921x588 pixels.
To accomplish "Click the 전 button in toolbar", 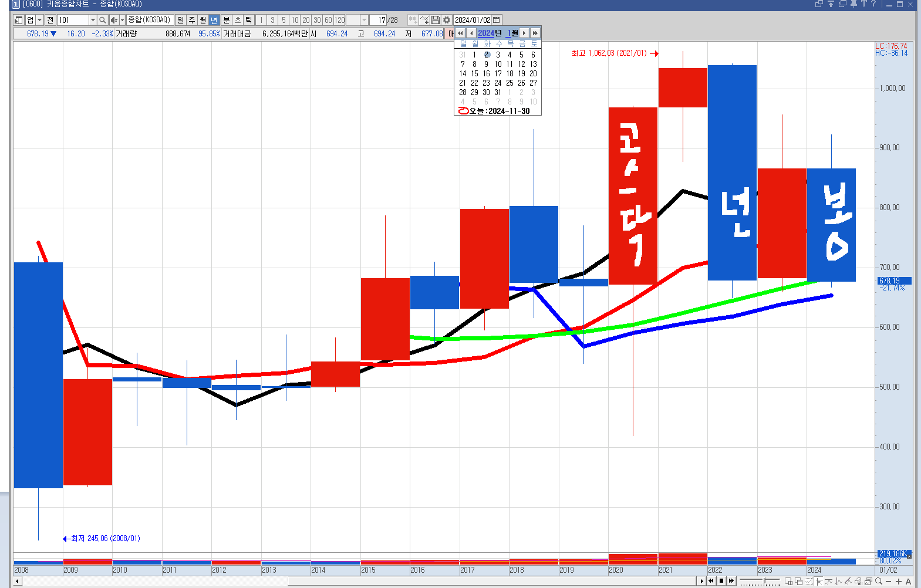I will tap(50, 20).
